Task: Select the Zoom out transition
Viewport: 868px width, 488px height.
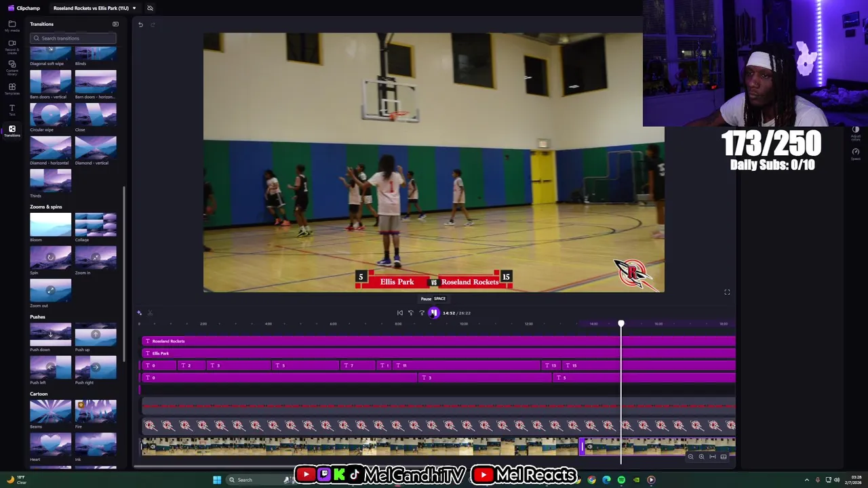Action: (x=50, y=290)
